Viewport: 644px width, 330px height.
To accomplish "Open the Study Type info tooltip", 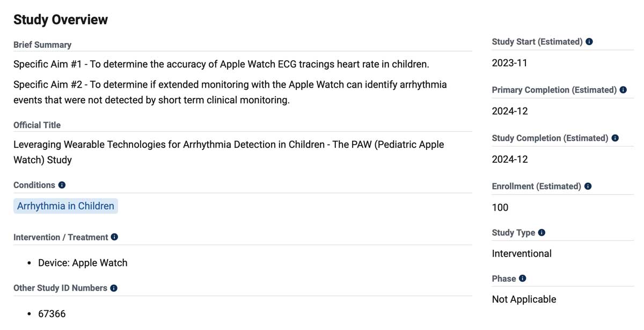I will [540, 232].
